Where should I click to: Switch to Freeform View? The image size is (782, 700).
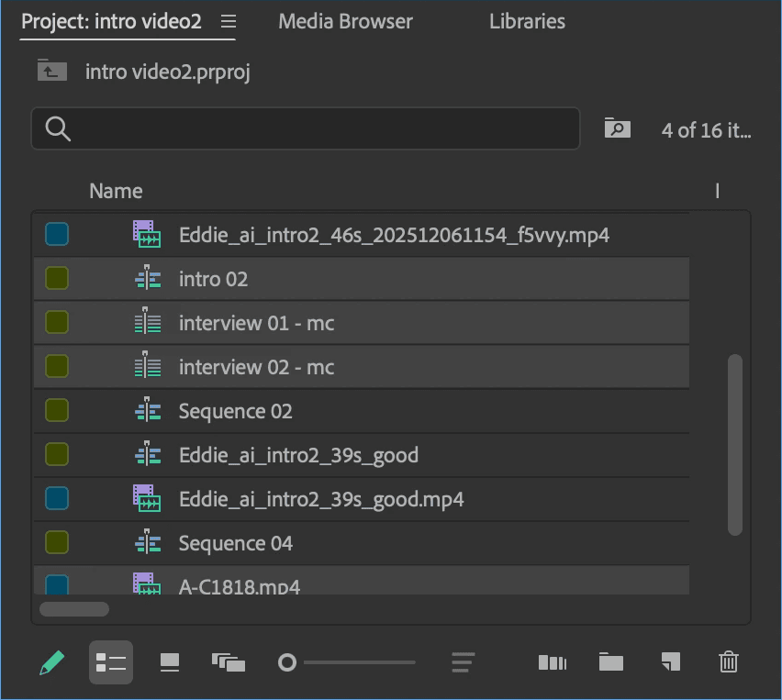click(x=229, y=662)
